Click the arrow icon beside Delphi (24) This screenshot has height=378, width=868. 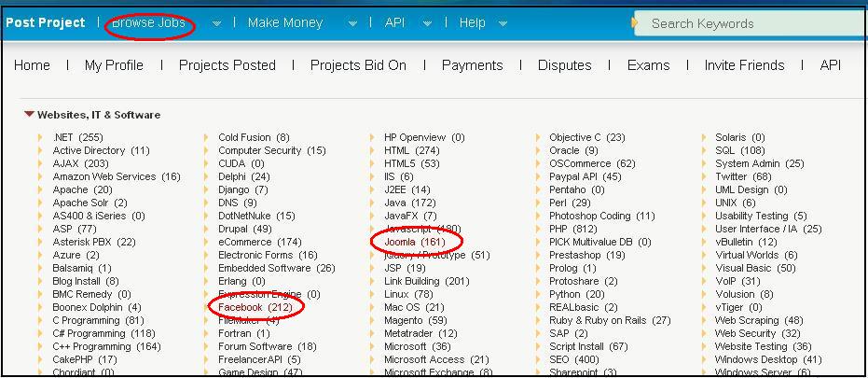click(x=206, y=176)
